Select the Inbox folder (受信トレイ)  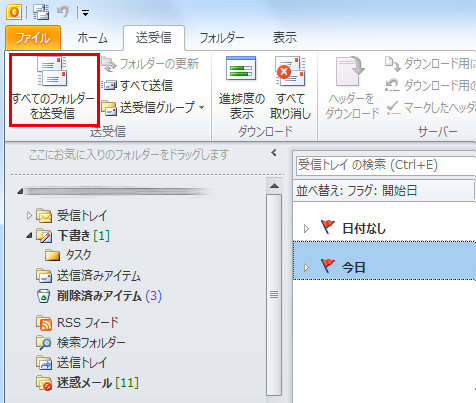[82, 215]
